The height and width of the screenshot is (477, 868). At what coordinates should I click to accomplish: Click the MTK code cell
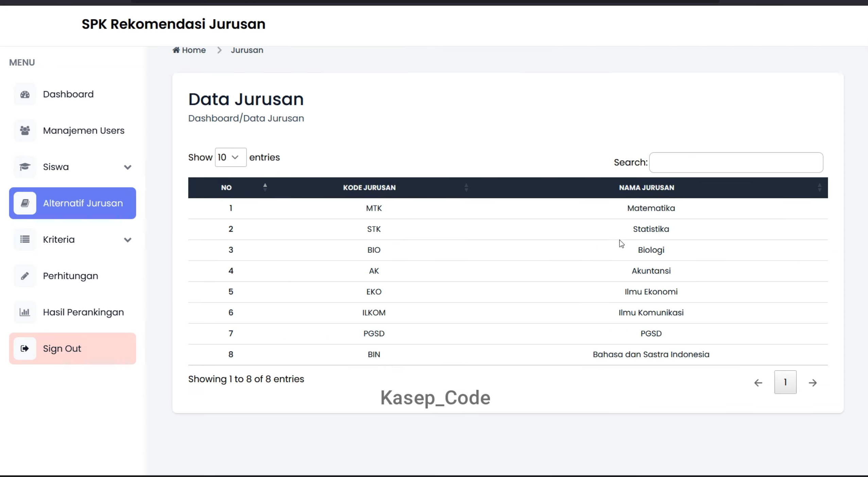pyautogui.click(x=374, y=208)
